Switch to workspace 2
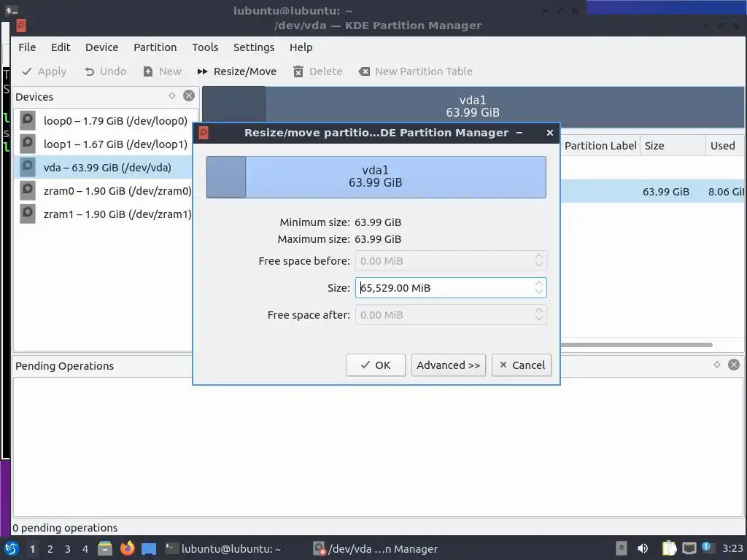Image resolution: width=747 pixels, height=560 pixels. pos(50,549)
